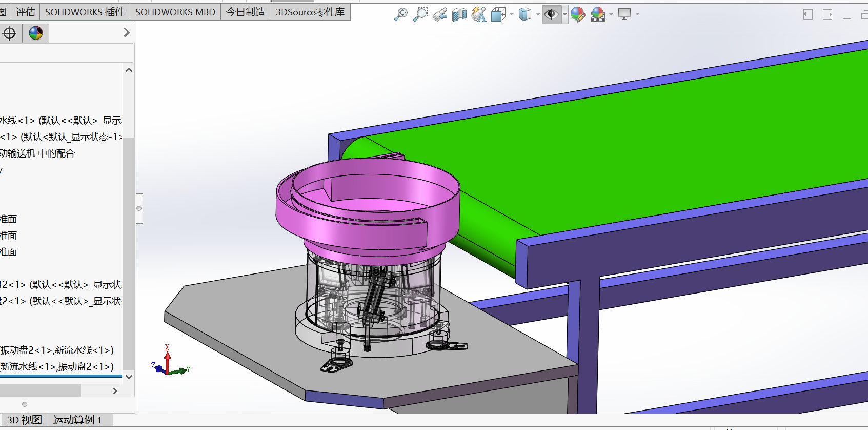The image size is (868, 430).
Task: Select mate item 振动盘2<1>,新流水线<1>)
Action: pyautogui.click(x=57, y=350)
